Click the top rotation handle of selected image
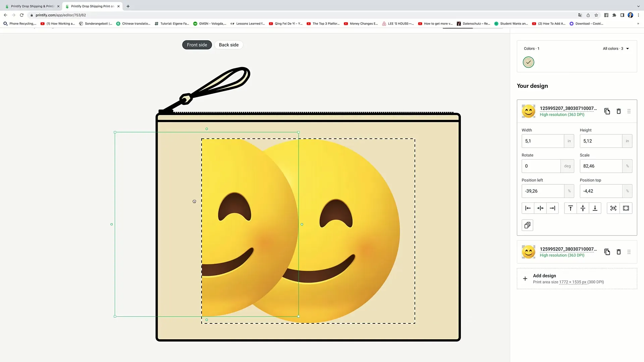The image size is (644, 362). [x=207, y=129]
